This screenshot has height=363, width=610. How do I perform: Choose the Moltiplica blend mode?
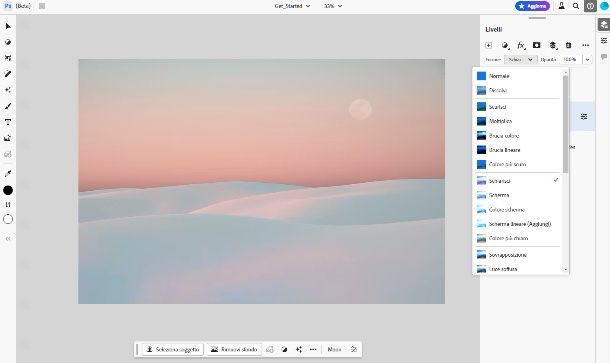pyautogui.click(x=518, y=121)
